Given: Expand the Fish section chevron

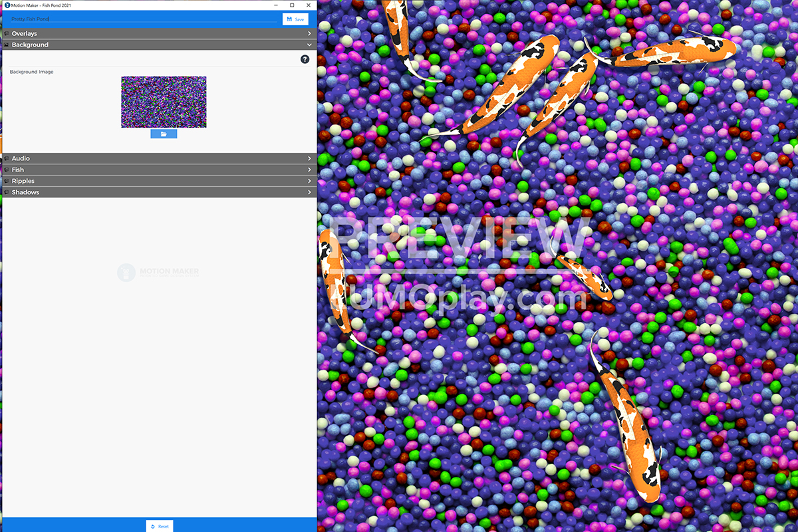Looking at the screenshot, I should tap(309, 170).
